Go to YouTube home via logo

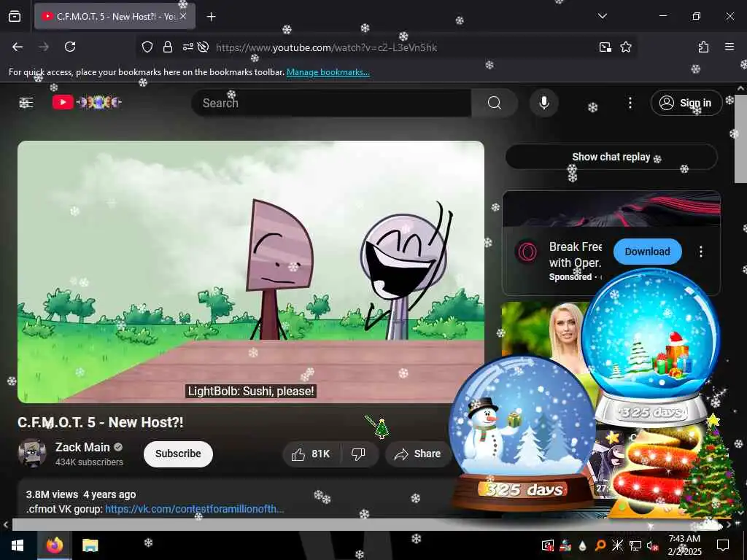[87, 102]
